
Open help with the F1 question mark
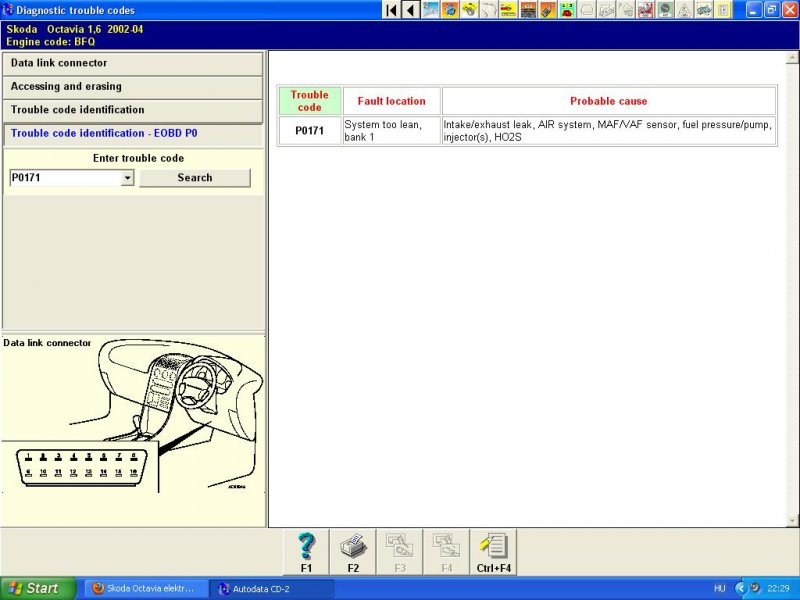(306, 552)
